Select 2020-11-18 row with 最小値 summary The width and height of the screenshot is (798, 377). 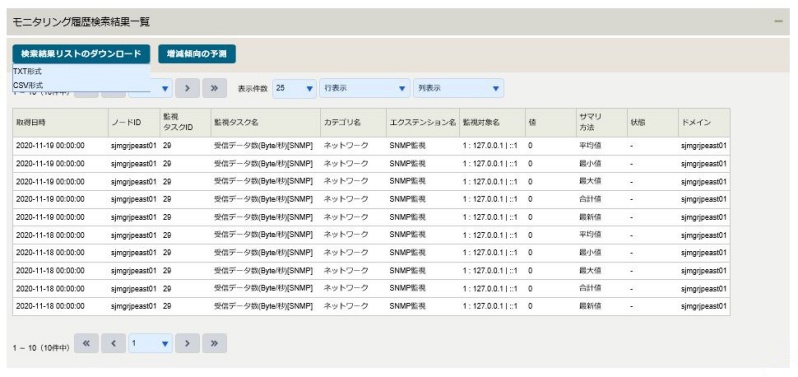pyautogui.click(x=372, y=253)
